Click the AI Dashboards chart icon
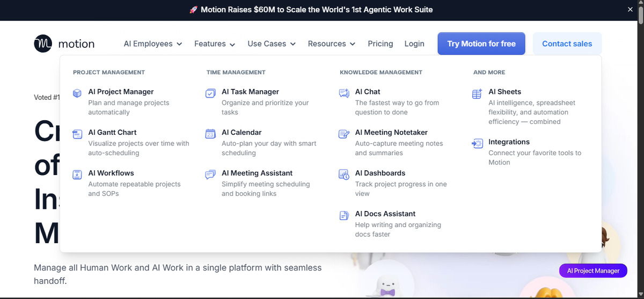The width and height of the screenshot is (644, 299). (344, 174)
